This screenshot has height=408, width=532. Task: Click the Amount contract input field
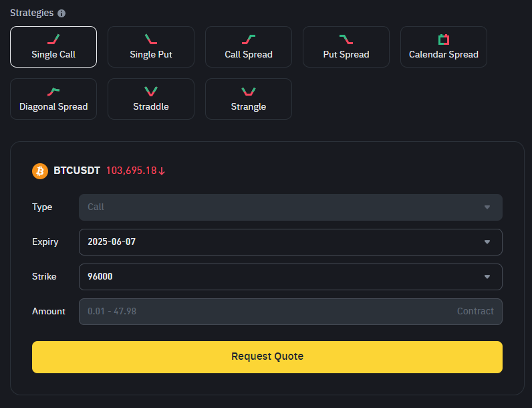291,312
